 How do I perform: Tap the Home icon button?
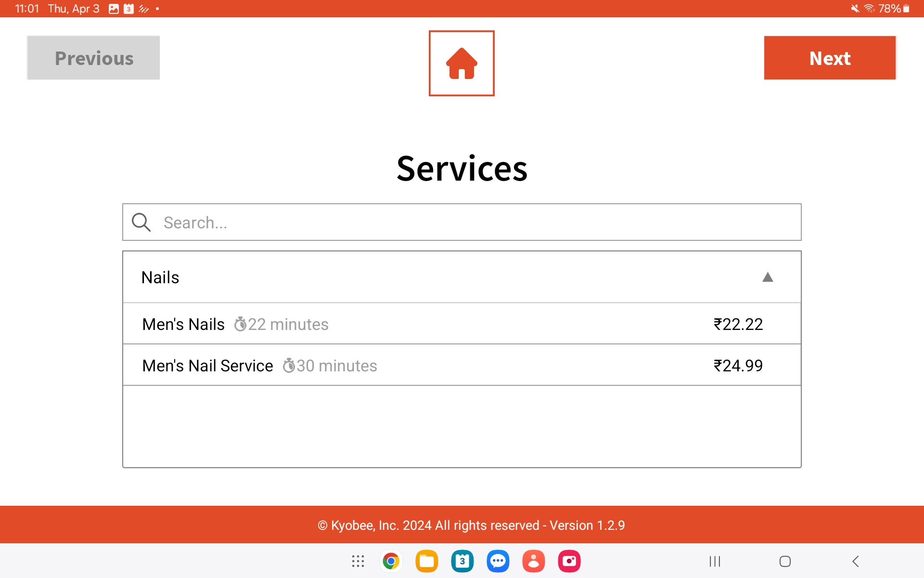(x=462, y=63)
